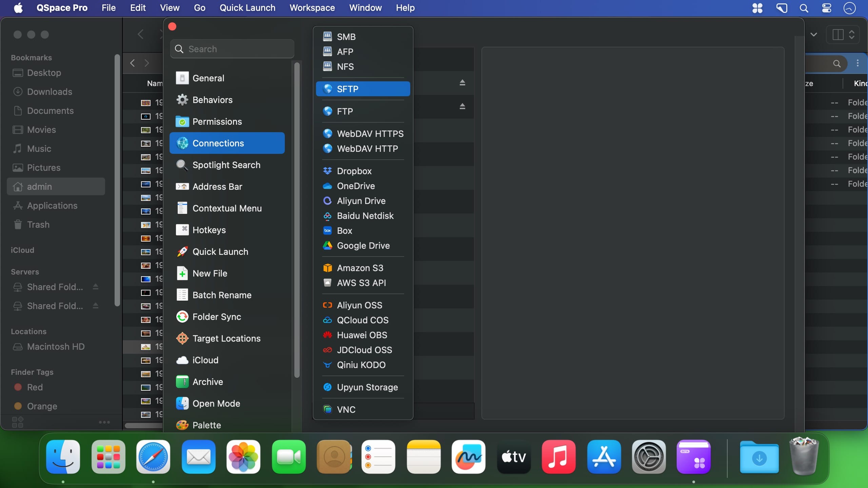Select SFTP menu entry
Screen dimensions: 868x488
tap(362, 89)
